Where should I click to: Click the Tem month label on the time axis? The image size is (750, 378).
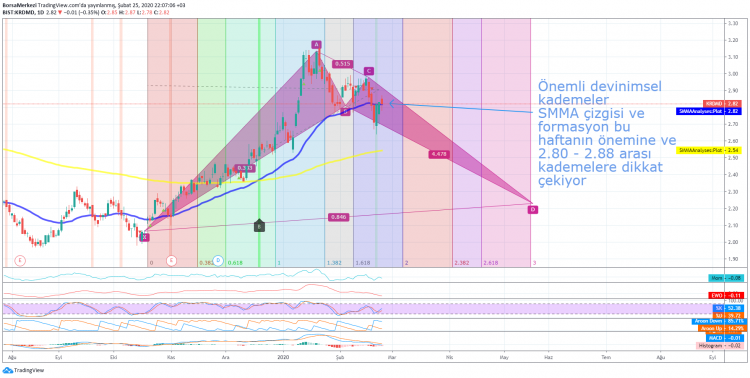(x=606, y=356)
